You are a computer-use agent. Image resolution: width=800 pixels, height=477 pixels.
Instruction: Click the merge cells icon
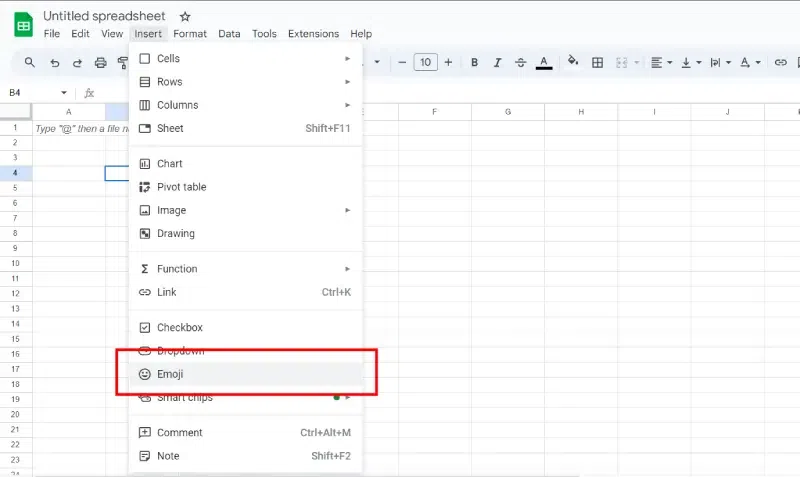621,62
